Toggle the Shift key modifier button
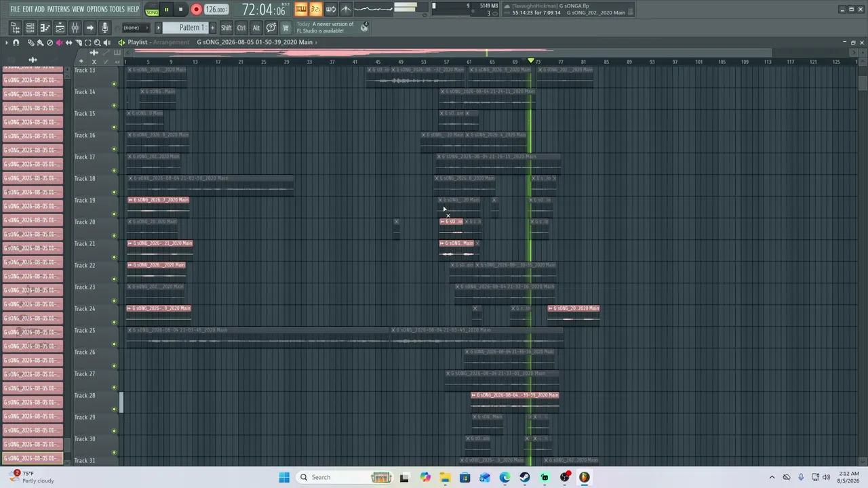 226,28
